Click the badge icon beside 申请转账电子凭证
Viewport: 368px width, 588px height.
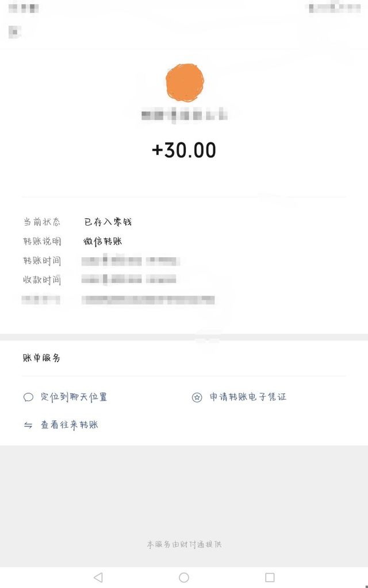pos(197,397)
